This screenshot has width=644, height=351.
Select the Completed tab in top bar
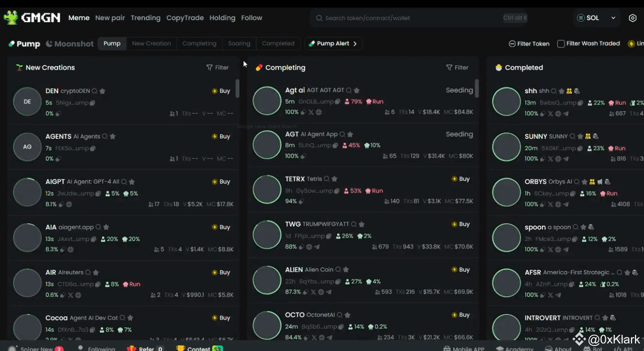278,44
